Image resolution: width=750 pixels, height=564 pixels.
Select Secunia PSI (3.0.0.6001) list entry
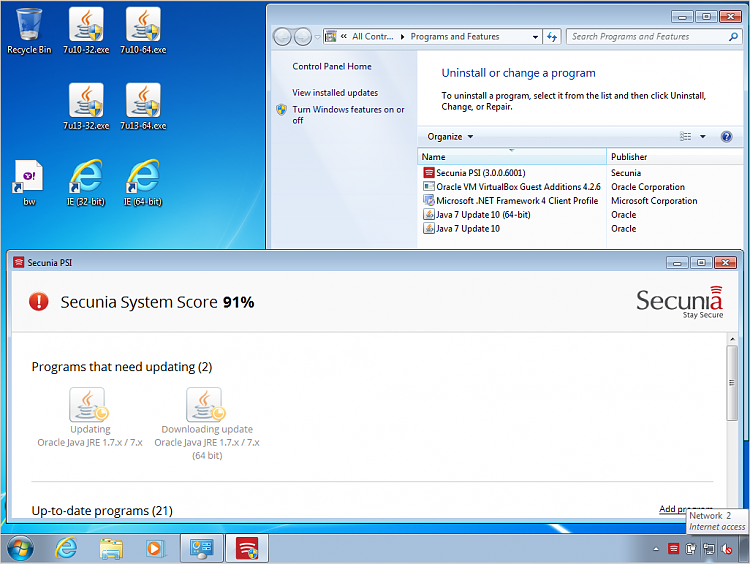click(480, 173)
